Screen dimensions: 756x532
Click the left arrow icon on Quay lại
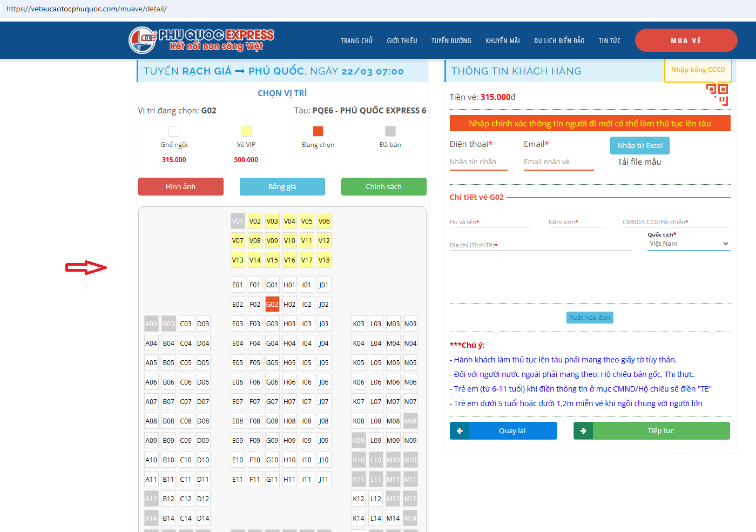460,431
